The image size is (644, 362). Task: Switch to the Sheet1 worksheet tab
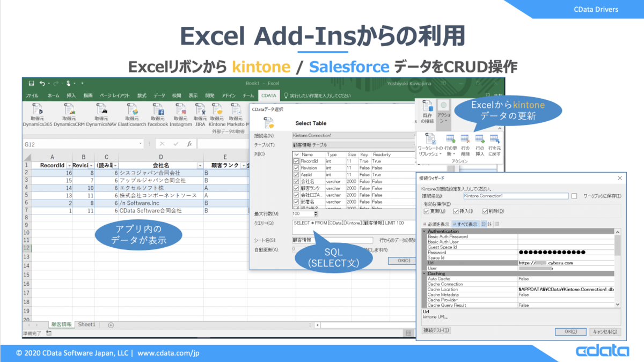(x=86, y=324)
